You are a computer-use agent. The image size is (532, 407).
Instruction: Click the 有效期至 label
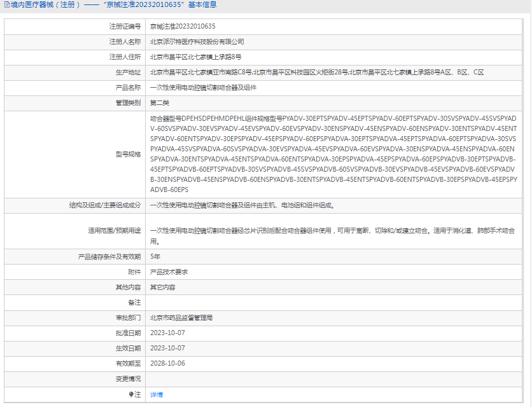tap(128, 364)
